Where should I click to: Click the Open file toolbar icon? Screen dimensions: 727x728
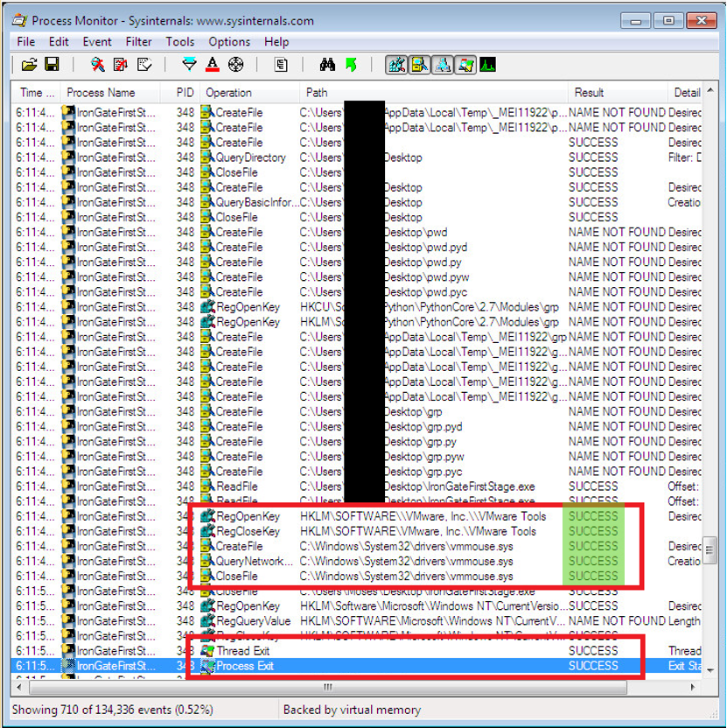pos(29,65)
